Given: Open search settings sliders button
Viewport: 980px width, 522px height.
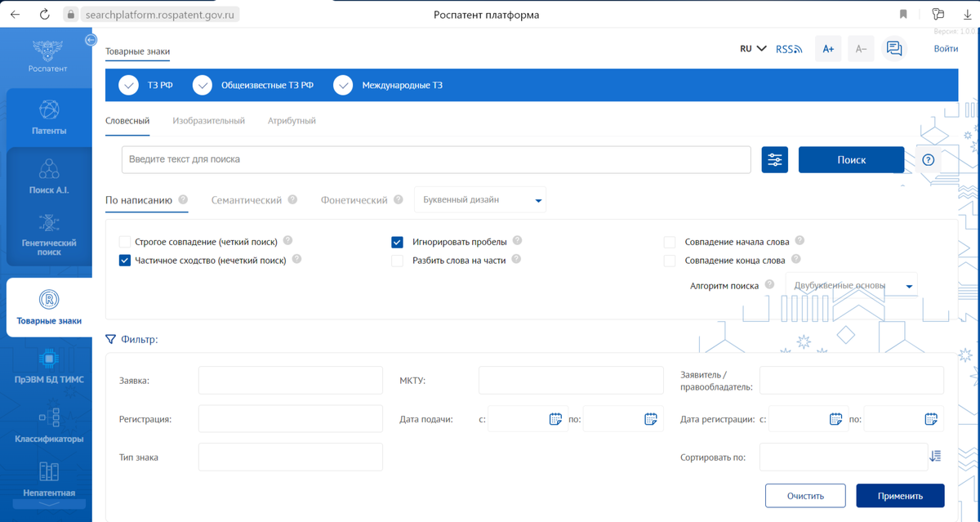Looking at the screenshot, I should click(x=775, y=160).
